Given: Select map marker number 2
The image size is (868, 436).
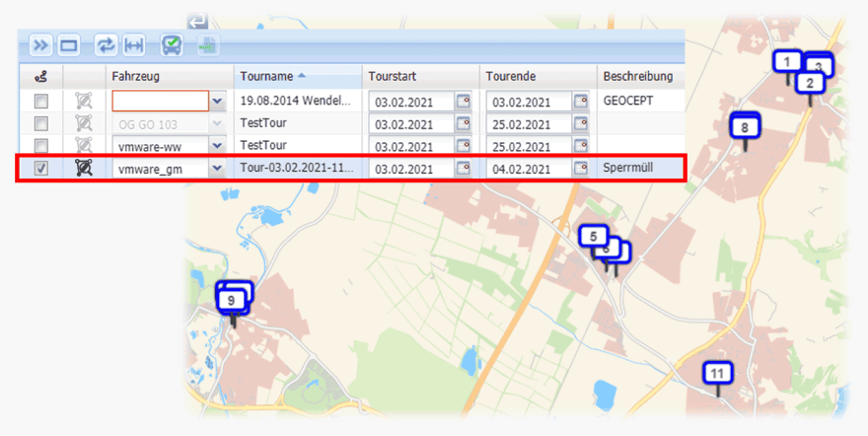Looking at the screenshot, I should click(811, 84).
